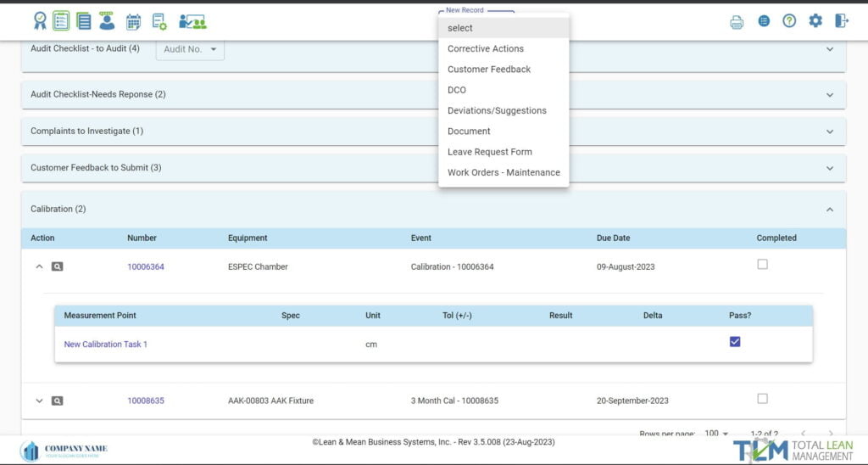Image resolution: width=868 pixels, height=465 pixels.
Task: Click Measurement Point column header
Action: click(100, 316)
